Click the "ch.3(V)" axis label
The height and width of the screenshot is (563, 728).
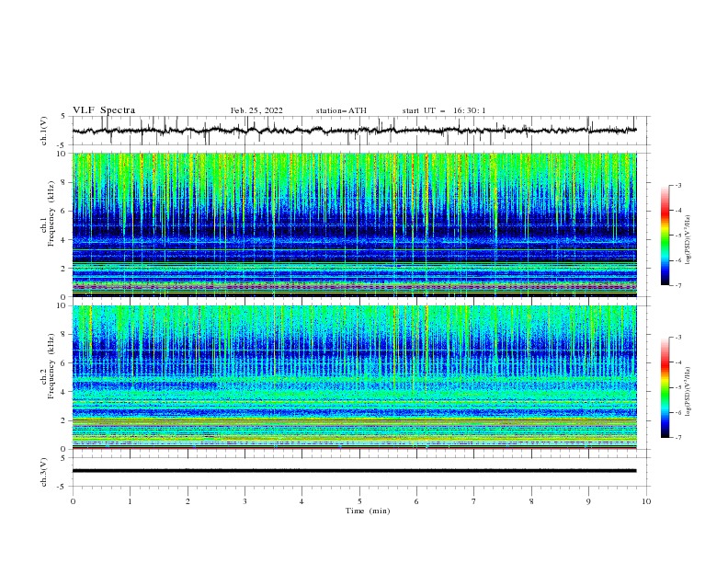44,472
